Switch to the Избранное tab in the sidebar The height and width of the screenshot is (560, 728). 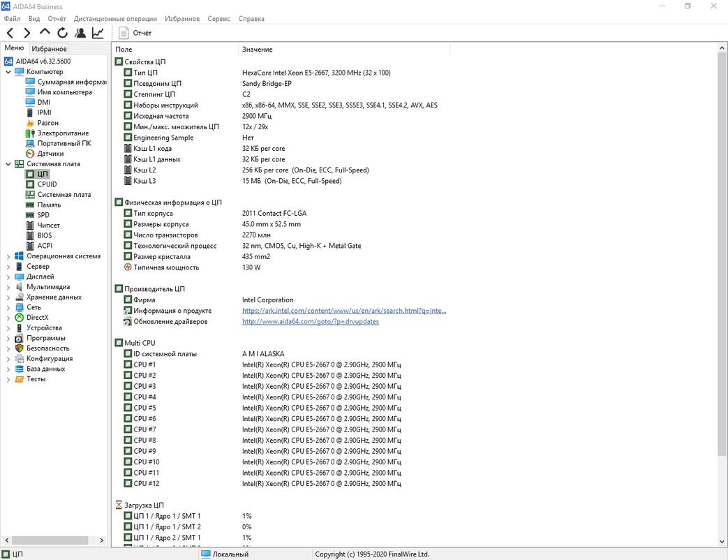point(50,49)
